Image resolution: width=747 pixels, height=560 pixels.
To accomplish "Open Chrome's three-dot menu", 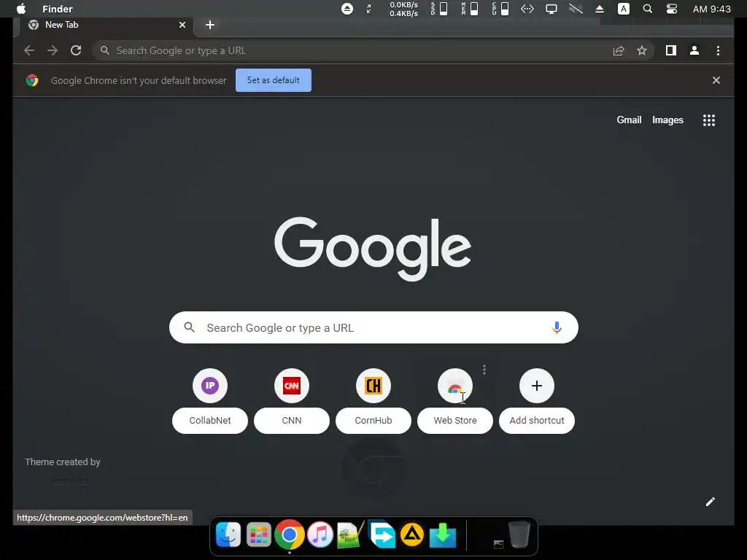I will (718, 50).
